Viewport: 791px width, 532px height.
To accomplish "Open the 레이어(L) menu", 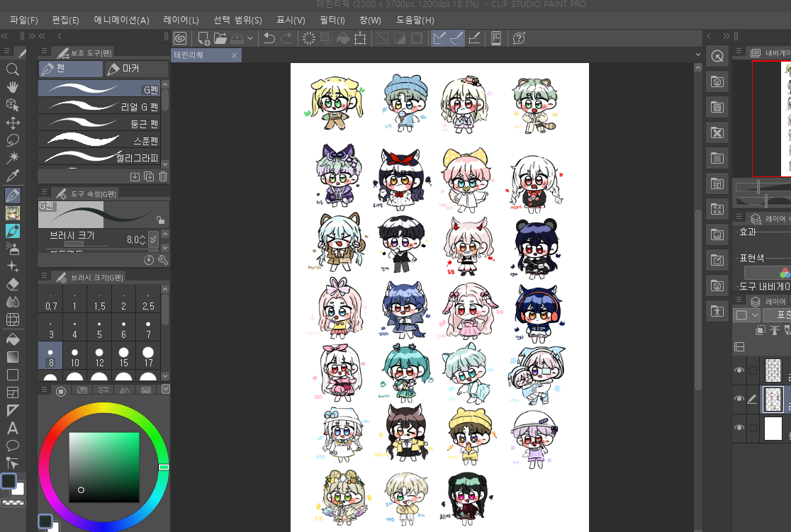I will [x=181, y=20].
